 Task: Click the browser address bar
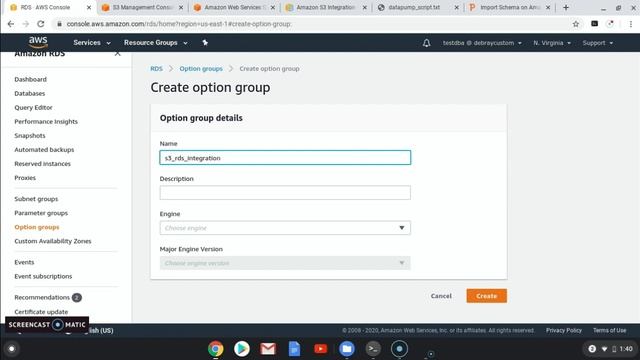click(310, 24)
